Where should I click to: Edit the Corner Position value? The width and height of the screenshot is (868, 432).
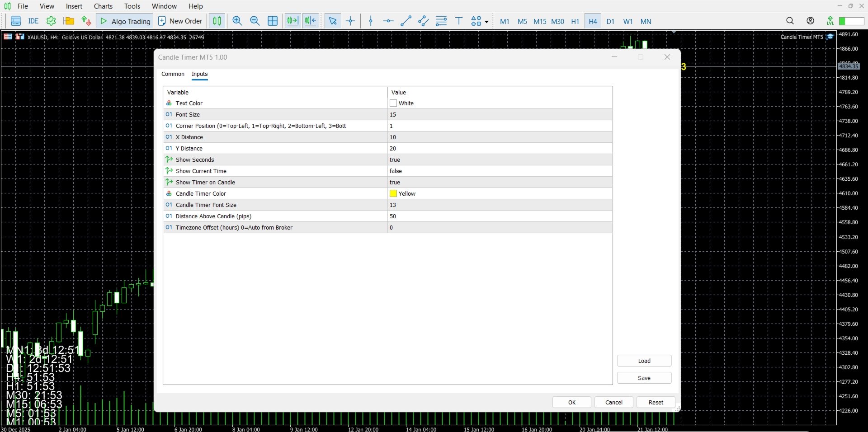click(500, 126)
